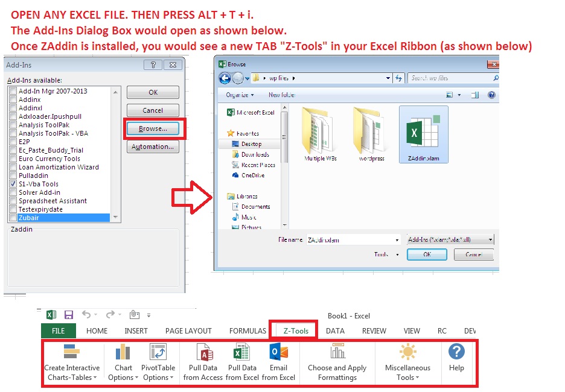Click the Automation... button
The width and height of the screenshot is (565, 392).
[x=153, y=147]
